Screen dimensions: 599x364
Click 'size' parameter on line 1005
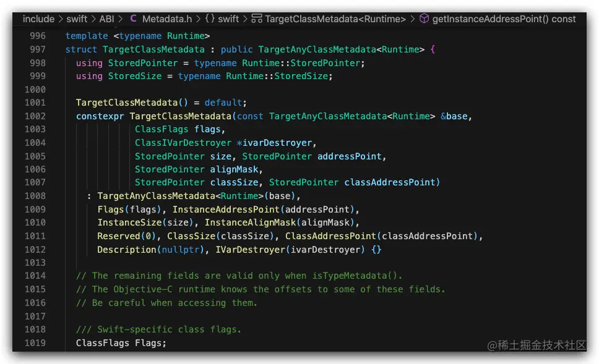[221, 156]
